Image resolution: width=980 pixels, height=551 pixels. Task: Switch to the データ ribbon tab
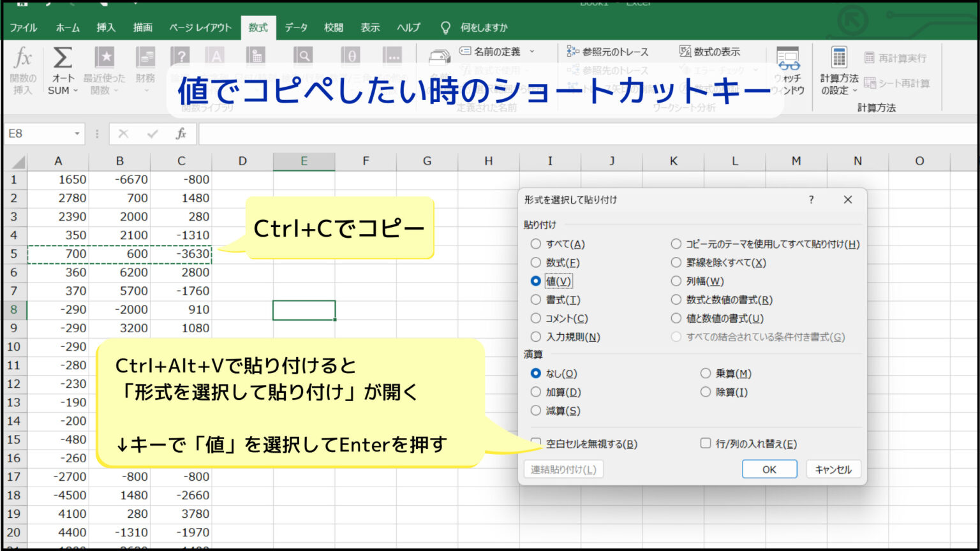(x=296, y=27)
